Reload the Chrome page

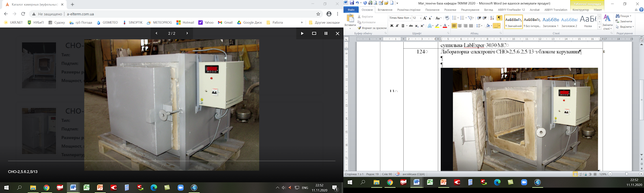(x=23, y=14)
